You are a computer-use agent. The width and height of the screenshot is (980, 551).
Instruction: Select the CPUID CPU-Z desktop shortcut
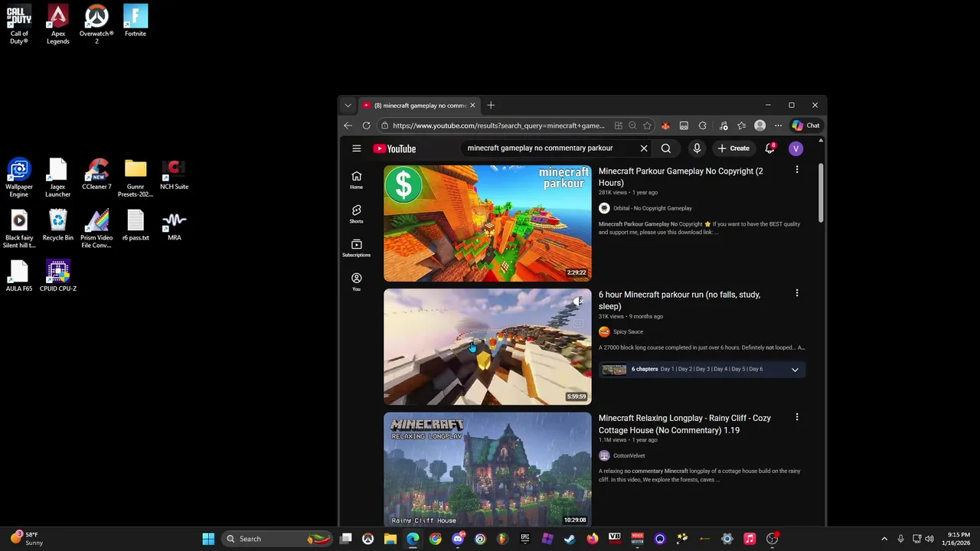(x=58, y=275)
